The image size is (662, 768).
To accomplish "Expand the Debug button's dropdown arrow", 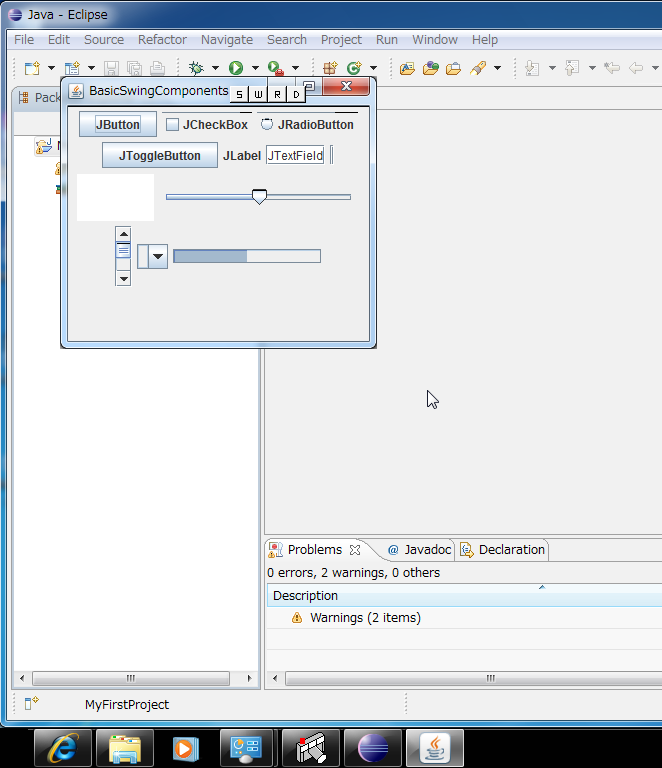I will point(215,69).
